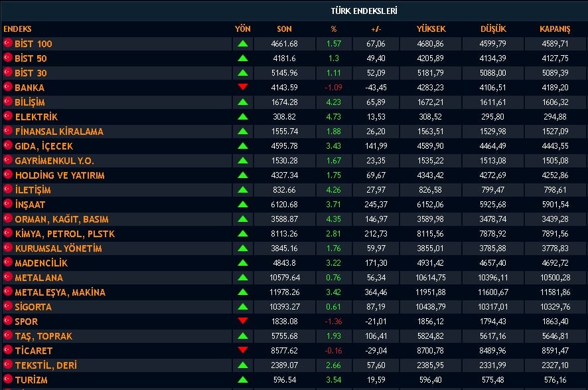588x390 pixels.
Task: Open the TURİZM index
Action: point(31,381)
